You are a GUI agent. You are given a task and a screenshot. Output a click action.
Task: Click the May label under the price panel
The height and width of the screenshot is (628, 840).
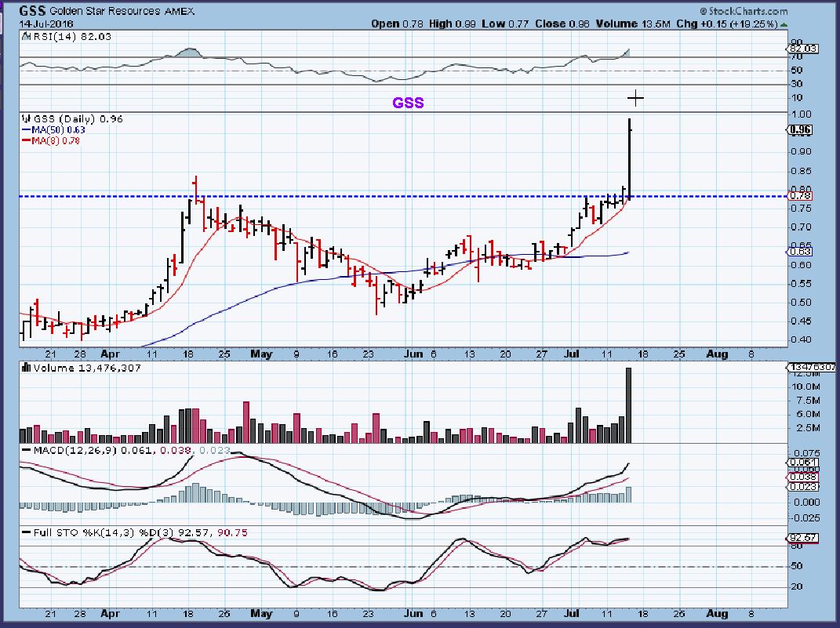[x=261, y=354]
